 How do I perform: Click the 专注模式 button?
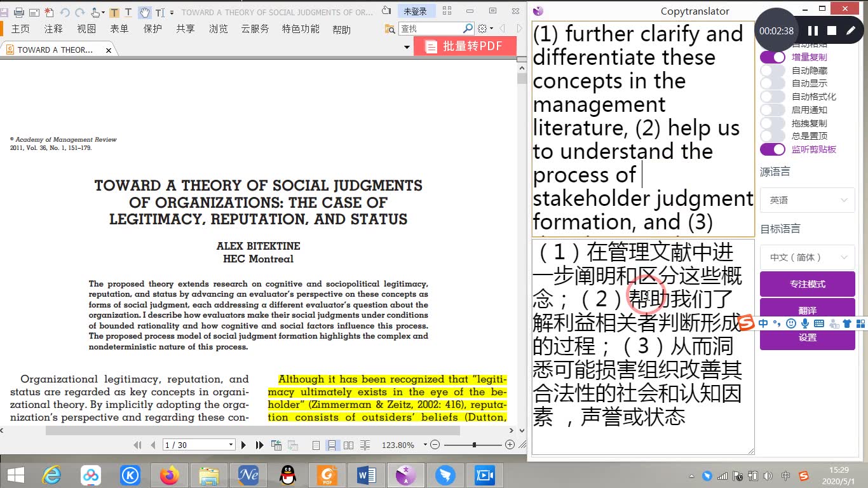808,284
